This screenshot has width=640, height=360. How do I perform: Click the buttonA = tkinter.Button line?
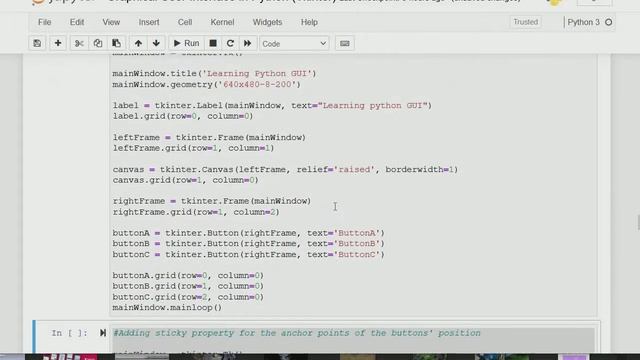pyautogui.click(x=249, y=233)
